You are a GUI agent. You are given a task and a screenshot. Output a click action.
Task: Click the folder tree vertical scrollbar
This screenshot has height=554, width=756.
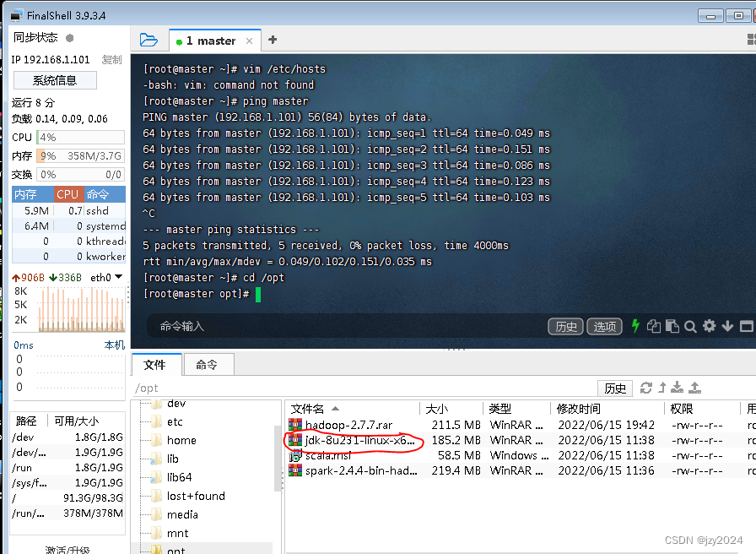tap(278, 459)
